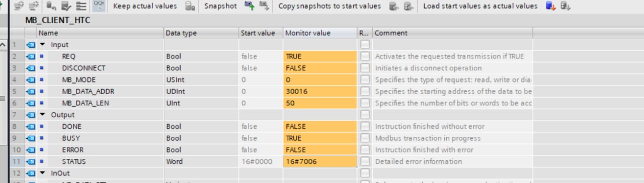Tick the retain checkbox for BUSY
The height and width of the screenshot is (183, 644).
[x=365, y=138]
